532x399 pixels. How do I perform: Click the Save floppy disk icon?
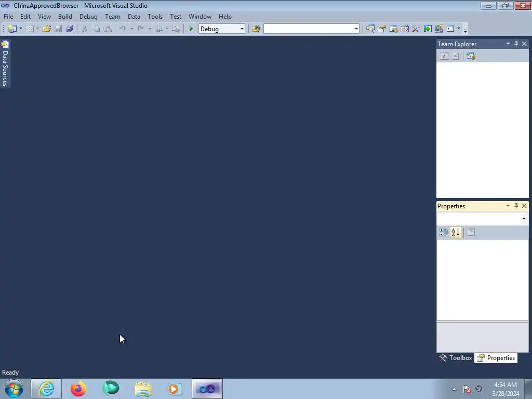(58, 29)
